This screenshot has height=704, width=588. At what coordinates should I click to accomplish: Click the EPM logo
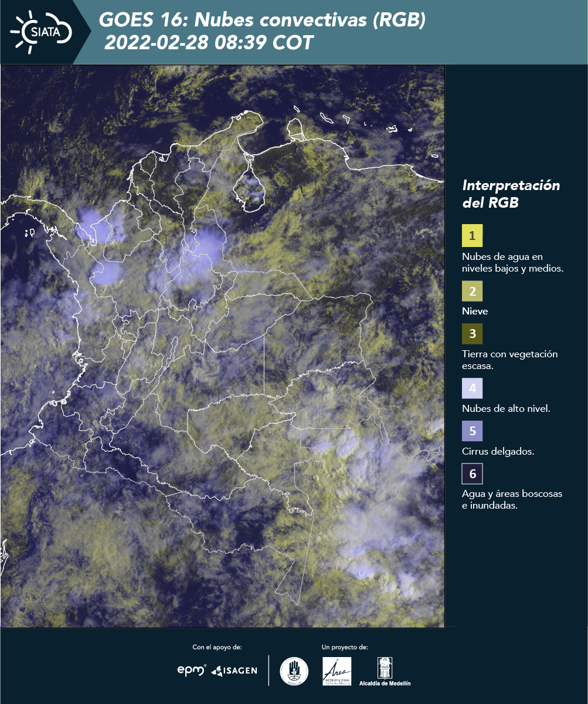[x=192, y=670]
